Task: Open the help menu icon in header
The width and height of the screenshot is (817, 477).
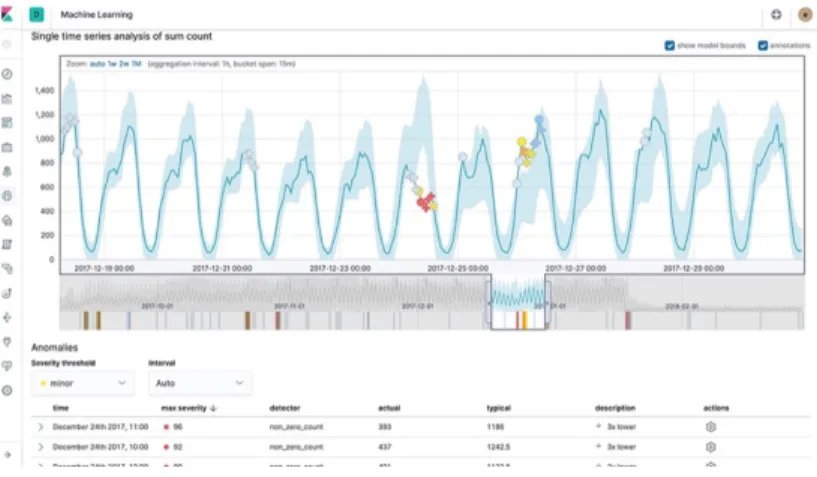Action: coord(776,15)
